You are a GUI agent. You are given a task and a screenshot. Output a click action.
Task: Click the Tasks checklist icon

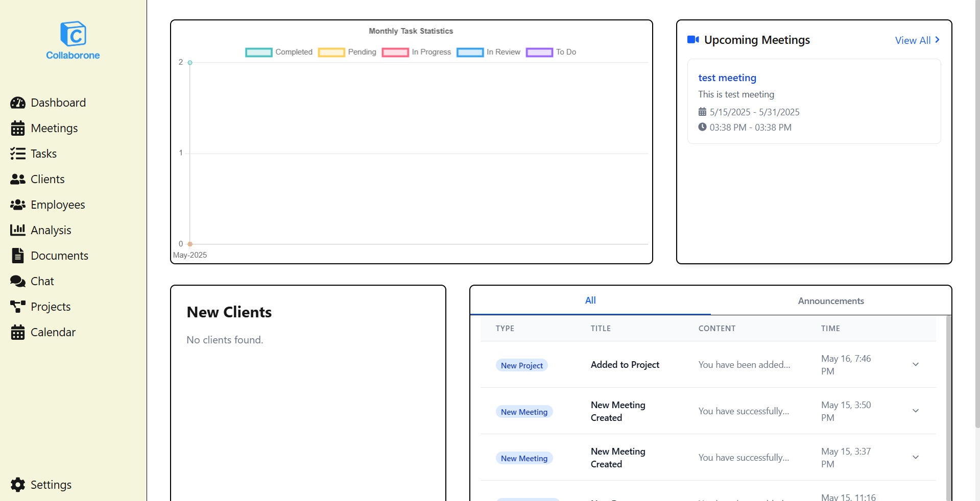click(x=18, y=154)
